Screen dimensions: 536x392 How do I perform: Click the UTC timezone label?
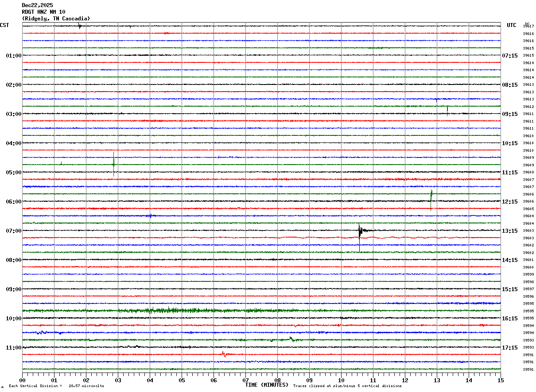click(x=511, y=25)
